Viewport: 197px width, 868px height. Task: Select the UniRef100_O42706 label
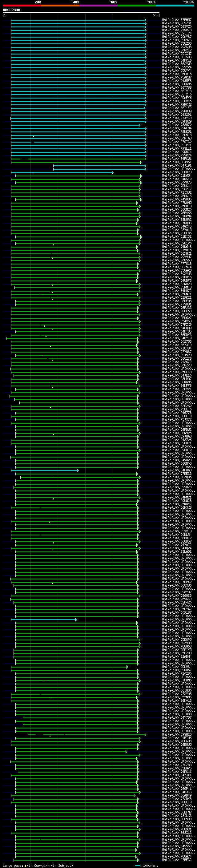177,440
